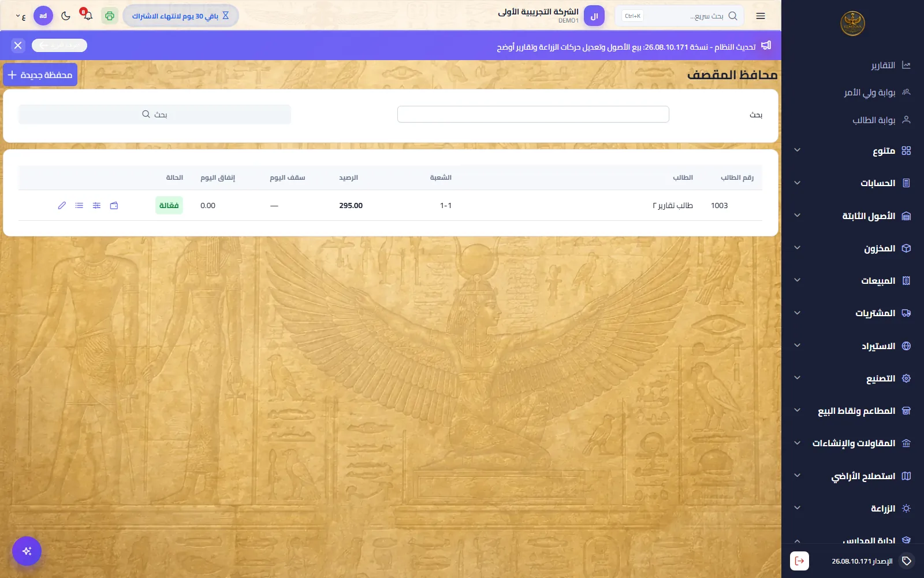This screenshot has width=924, height=578.
Task: Click balance value 295.00
Action: tap(351, 205)
